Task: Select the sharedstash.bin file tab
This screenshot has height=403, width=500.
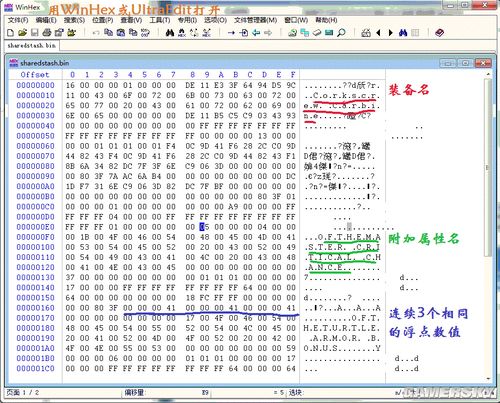Action: click(31, 45)
